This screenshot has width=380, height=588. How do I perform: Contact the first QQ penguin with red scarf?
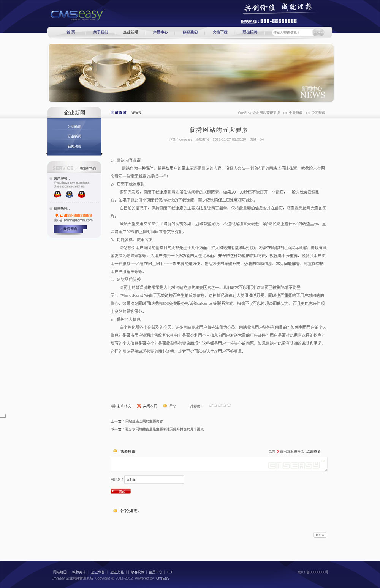point(57,194)
